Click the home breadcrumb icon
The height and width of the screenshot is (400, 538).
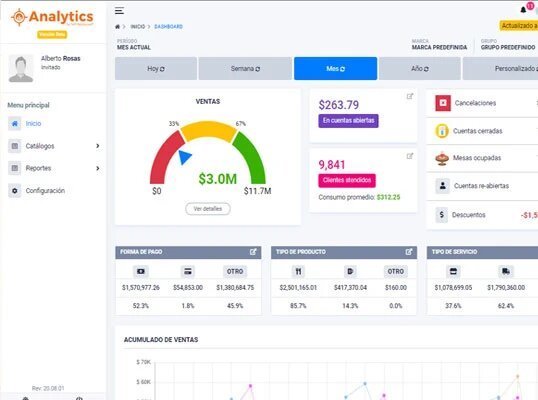coord(117,26)
